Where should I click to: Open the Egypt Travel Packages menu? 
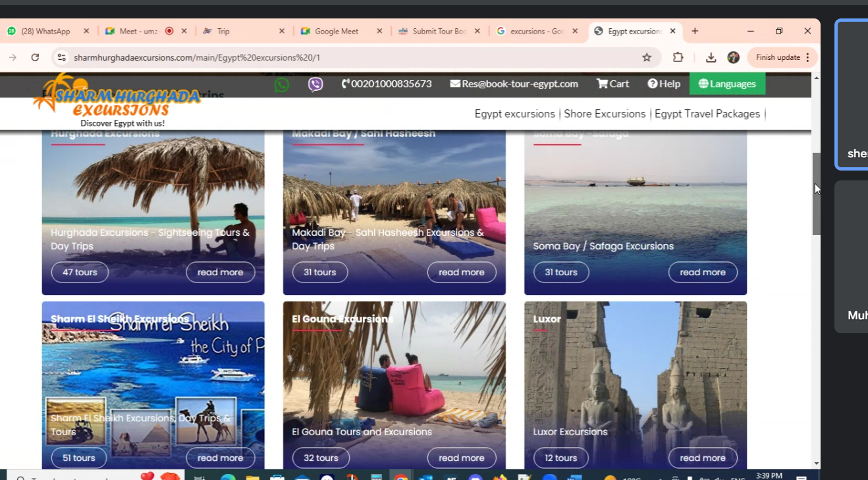(x=707, y=114)
